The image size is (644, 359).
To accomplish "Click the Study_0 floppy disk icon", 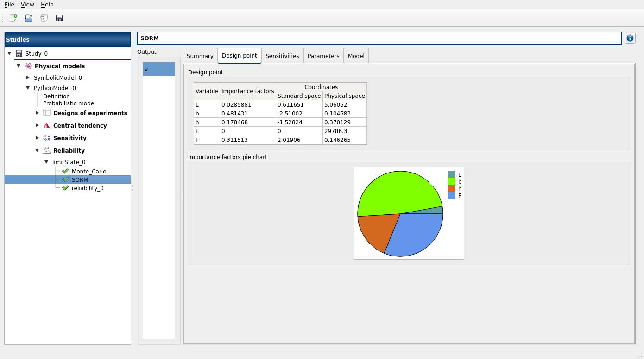I will 19,53.
